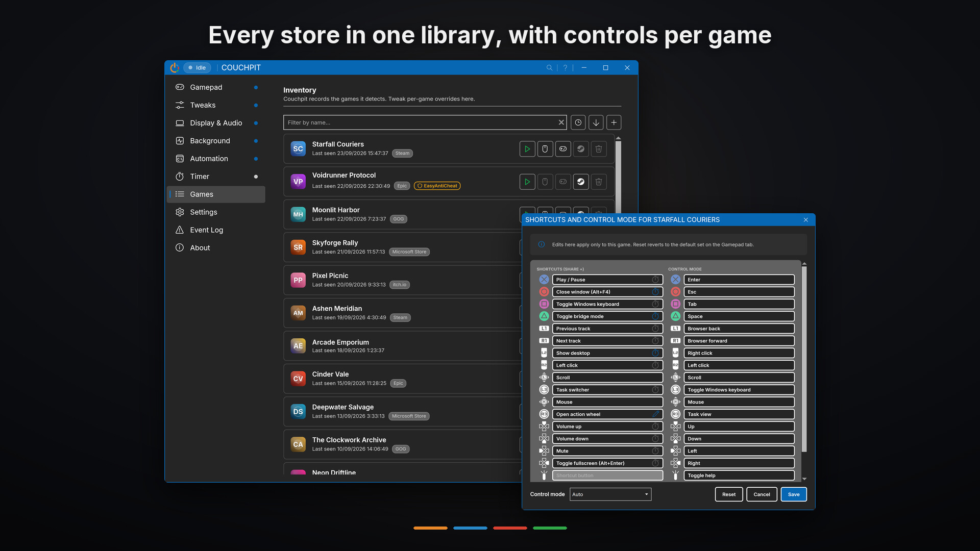Screen dimensions: 980x551
Task: Open the Toggle help binding field
Action: click(739, 475)
